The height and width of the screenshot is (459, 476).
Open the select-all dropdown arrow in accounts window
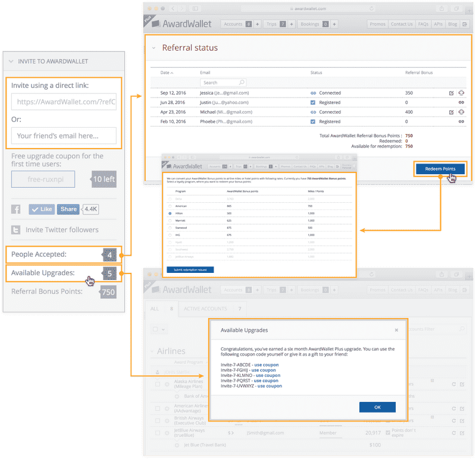coord(163,329)
